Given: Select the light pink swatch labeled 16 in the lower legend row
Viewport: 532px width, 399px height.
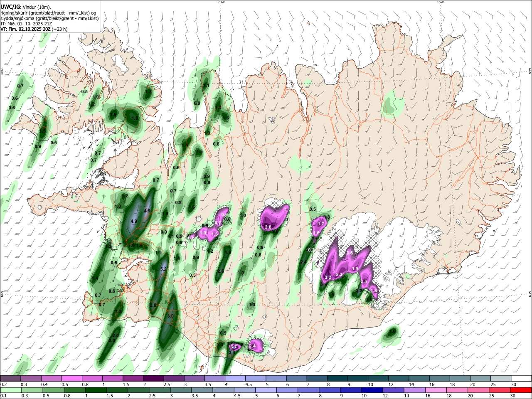Looking at the screenshot, I should point(436,390).
